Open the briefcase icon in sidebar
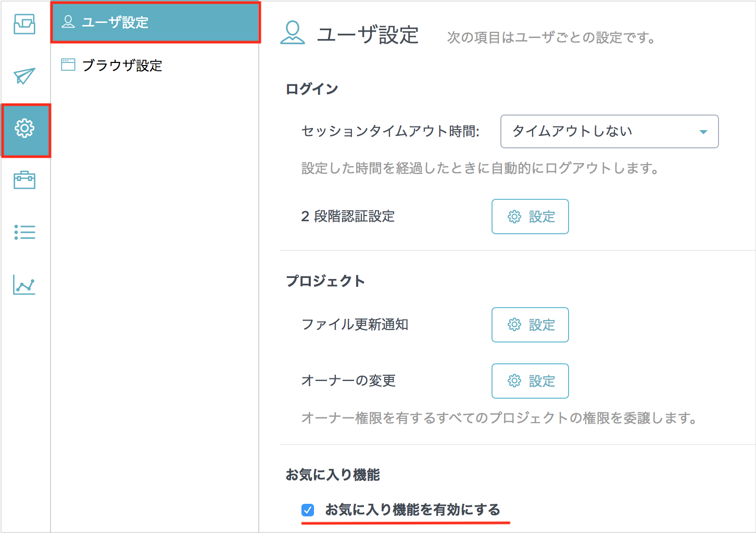This screenshot has height=533, width=756. pos(24,180)
